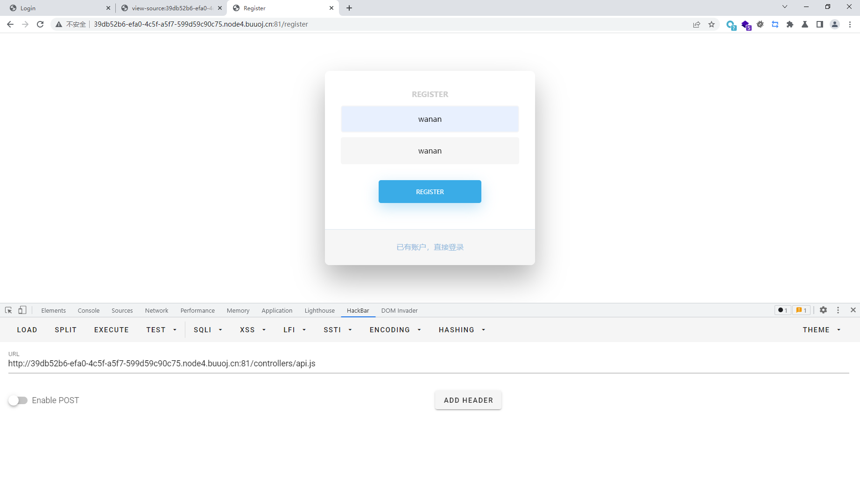The width and height of the screenshot is (860, 504).
Task: Click the browser address bar URL
Action: click(201, 24)
